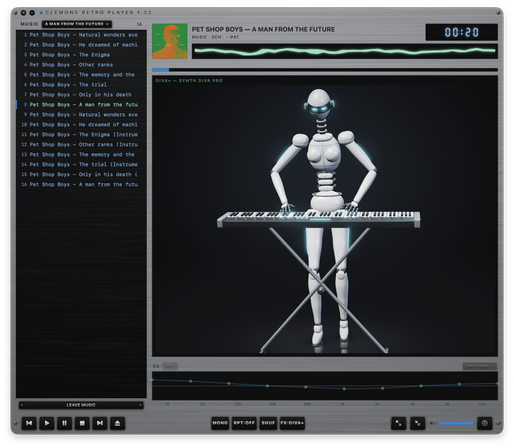514x448 pixels.
Task: Select track 11 'The Enigma (Instrum'
Action: tap(81, 135)
